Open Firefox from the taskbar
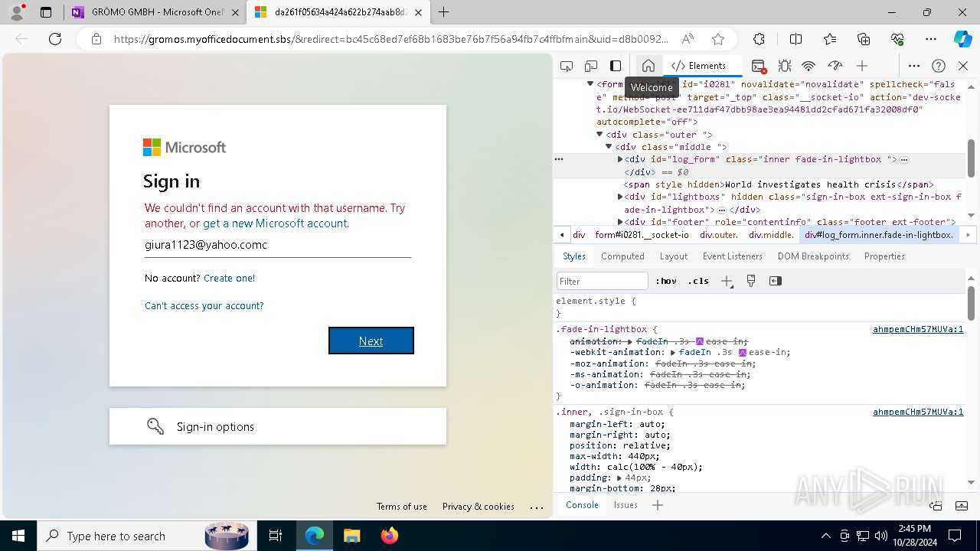 click(x=390, y=536)
